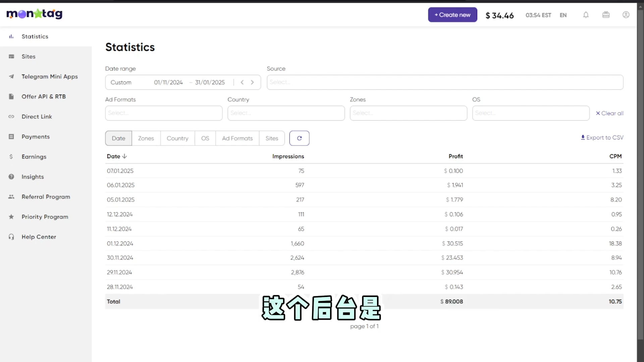Open Payments page in sidebar
Image resolution: width=644 pixels, height=362 pixels.
[x=36, y=137]
